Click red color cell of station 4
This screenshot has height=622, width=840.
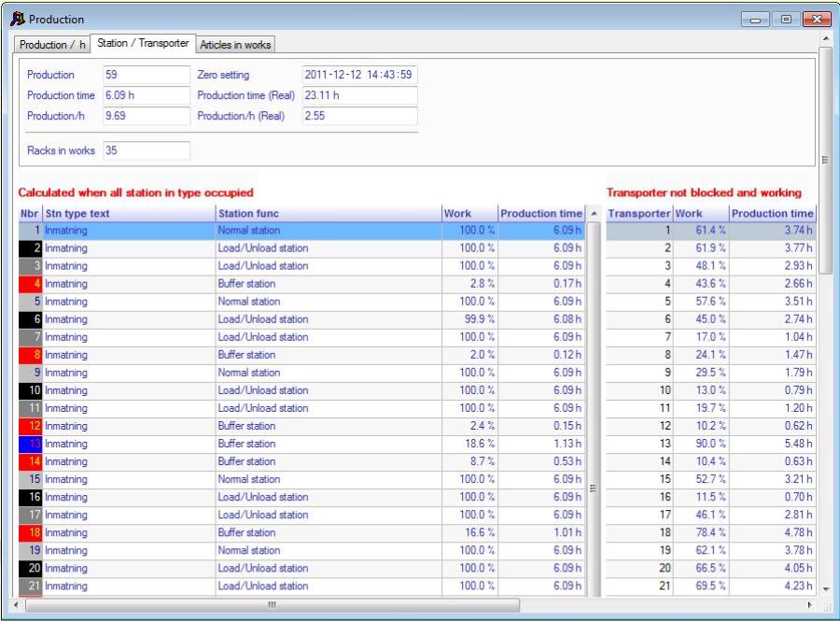31,283
